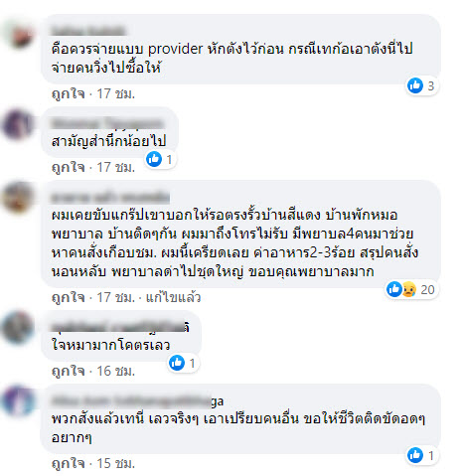Click thumbs-up reaction on Grab driver comment
This screenshot has width=462, height=476.
point(394,289)
